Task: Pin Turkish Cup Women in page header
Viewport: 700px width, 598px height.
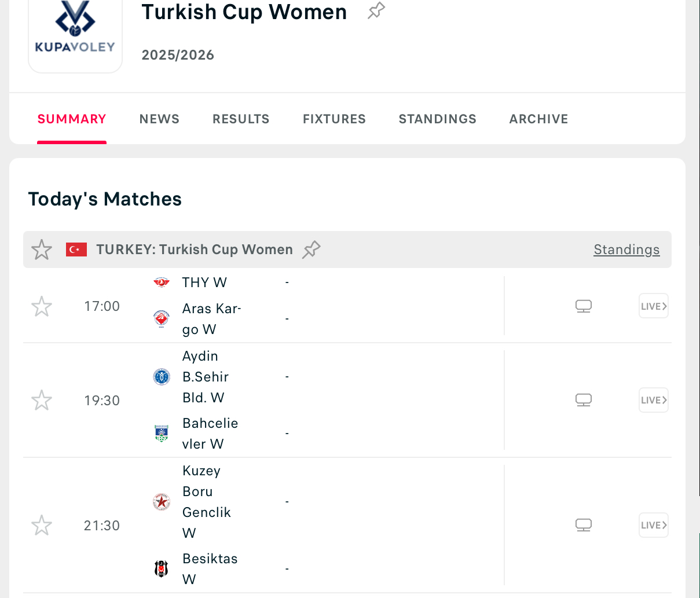Action: pos(376,11)
